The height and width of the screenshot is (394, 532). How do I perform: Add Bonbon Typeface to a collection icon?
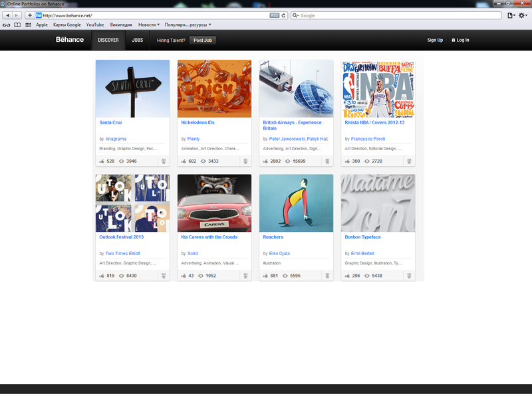[x=409, y=276]
